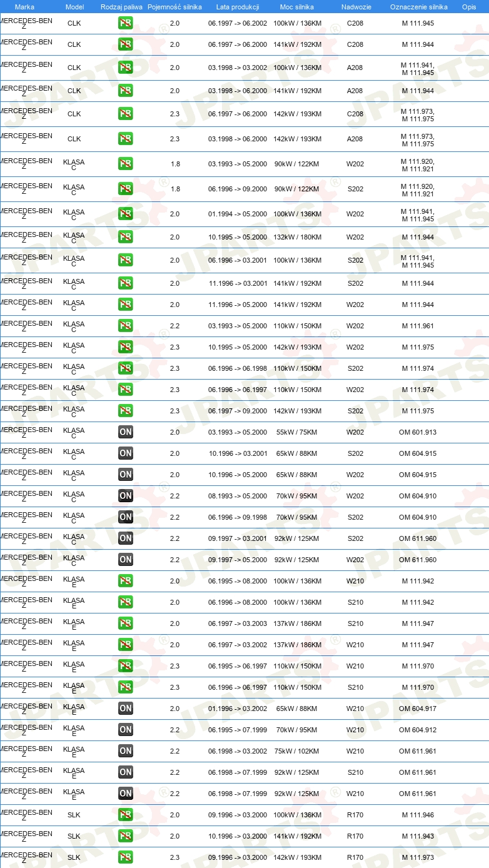Viewport: 489px width, 868px height.
Task: Select the 06.1997 -> 03.2003 date cell
Action: tap(238, 623)
